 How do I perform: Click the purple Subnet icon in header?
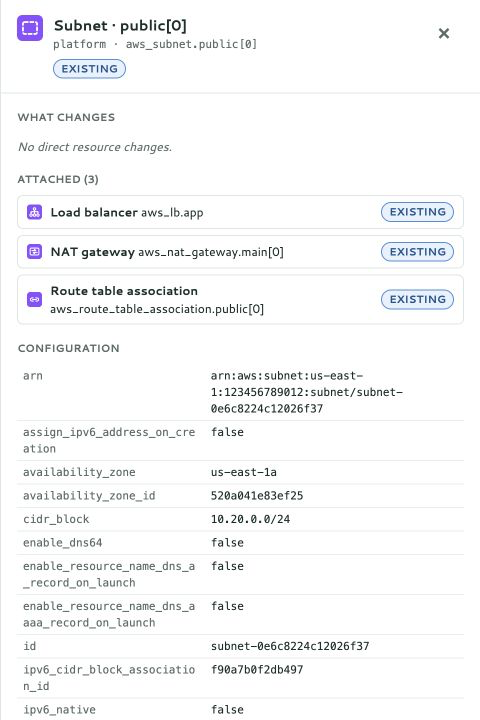pyautogui.click(x=30, y=28)
